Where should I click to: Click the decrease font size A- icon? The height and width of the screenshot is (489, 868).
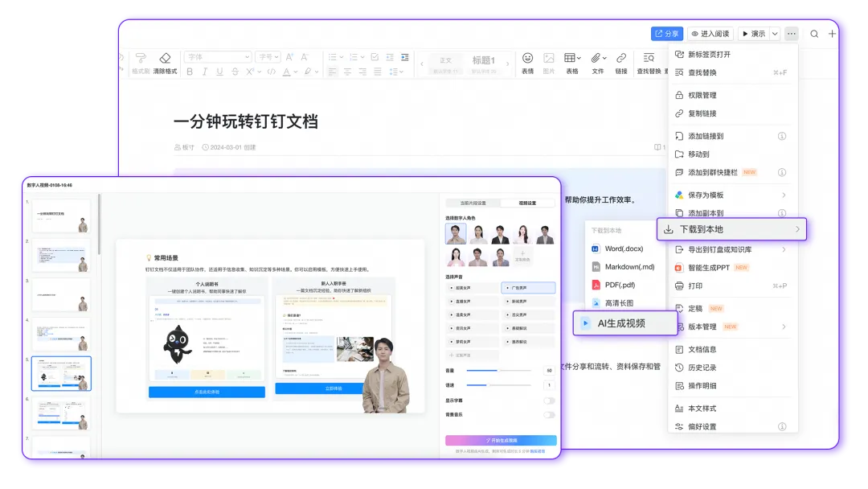pyautogui.click(x=305, y=57)
